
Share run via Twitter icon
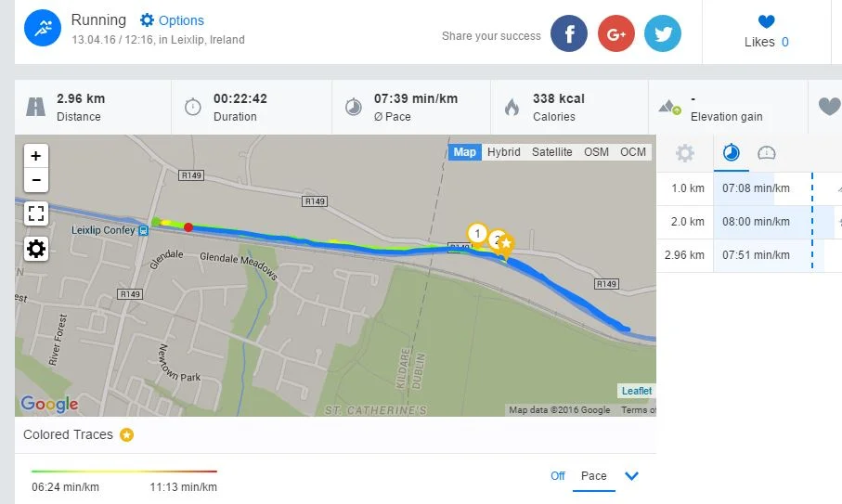pyautogui.click(x=663, y=34)
